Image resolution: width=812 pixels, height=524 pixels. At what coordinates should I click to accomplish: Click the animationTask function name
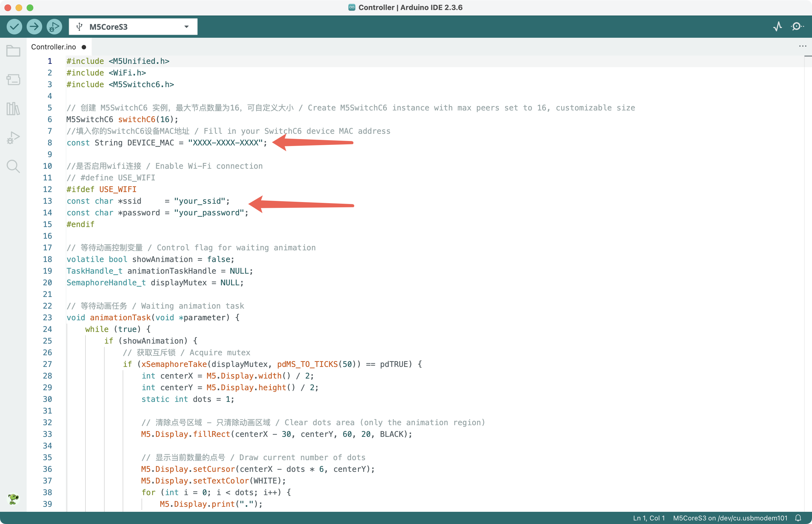pos(120,318)
